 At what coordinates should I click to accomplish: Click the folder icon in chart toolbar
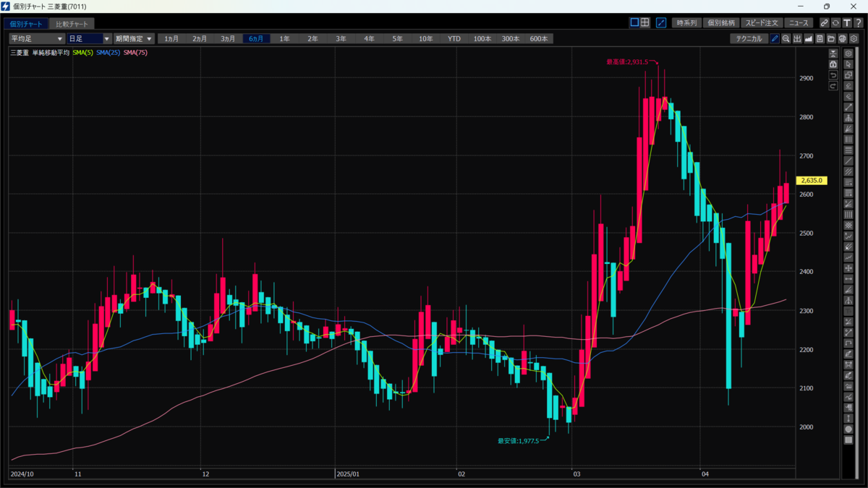point(831,38)
